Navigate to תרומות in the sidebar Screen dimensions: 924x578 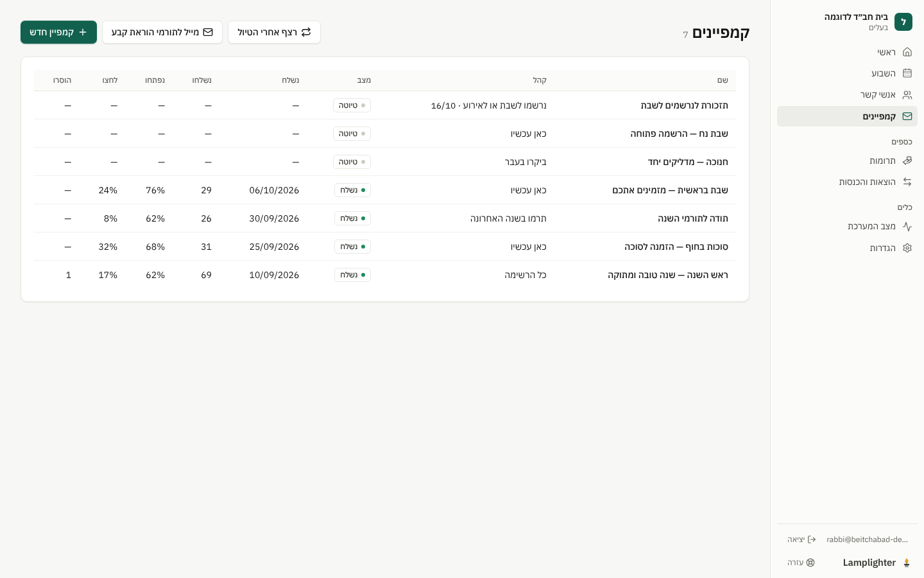[x=847, y=161]
